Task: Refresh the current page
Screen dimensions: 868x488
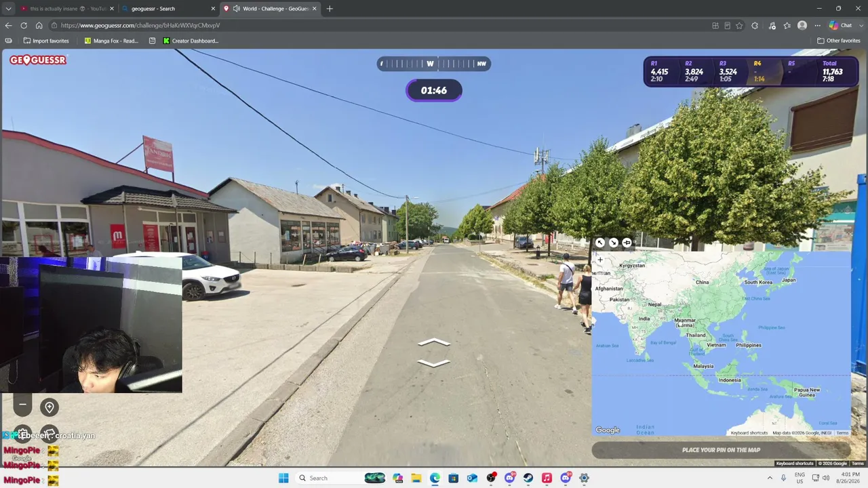Action: click(x=24, y=26)
